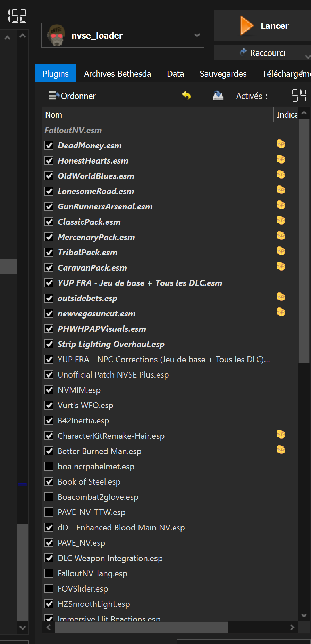The image size is (311, 644).
Task: Click archive indicator icon for MercenaryPack.esm
Action: tap(281, 236)
